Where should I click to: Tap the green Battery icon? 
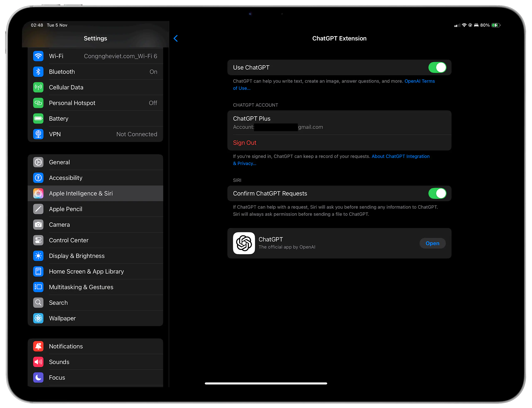38,118
